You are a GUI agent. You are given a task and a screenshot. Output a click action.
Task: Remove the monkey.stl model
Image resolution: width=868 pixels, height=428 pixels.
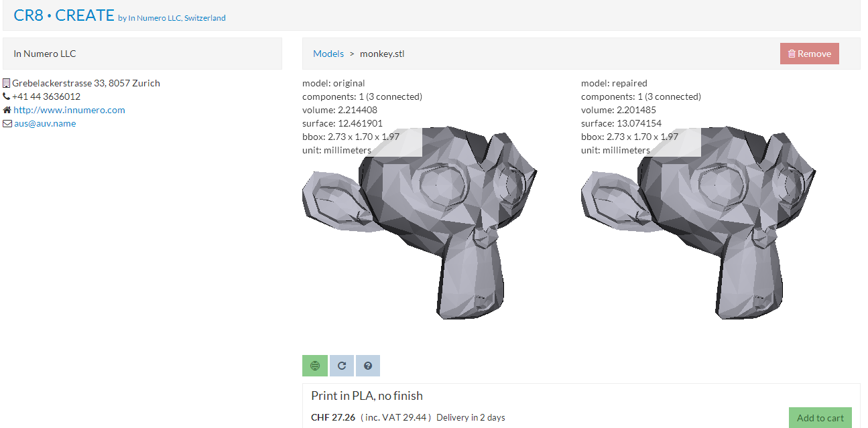coord(809,54)
